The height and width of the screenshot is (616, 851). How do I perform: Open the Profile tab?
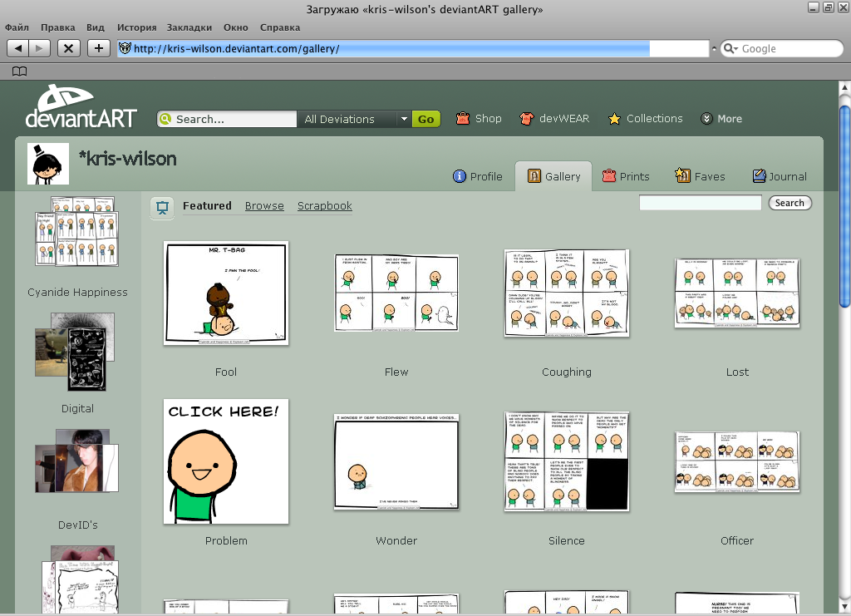coord(478,176)
